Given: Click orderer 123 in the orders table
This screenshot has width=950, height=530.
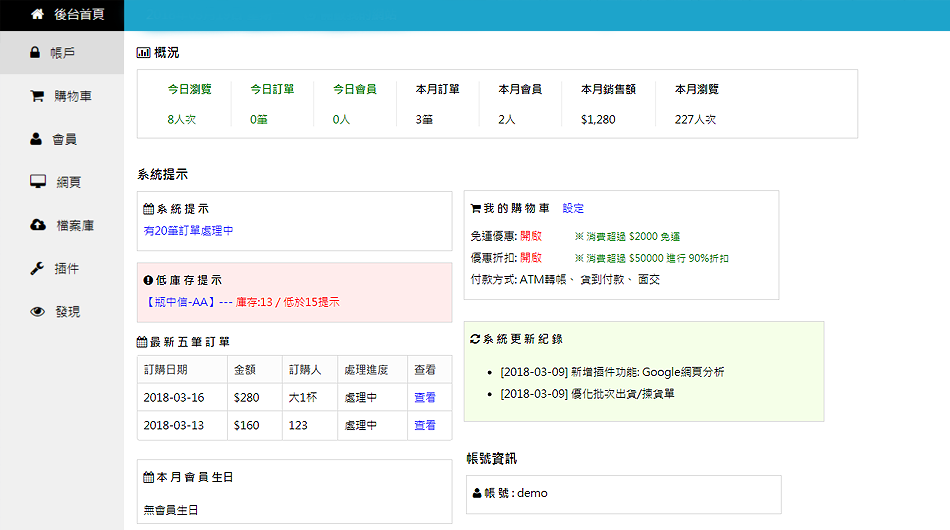Looking at the screenshot, I should (298, 425).
